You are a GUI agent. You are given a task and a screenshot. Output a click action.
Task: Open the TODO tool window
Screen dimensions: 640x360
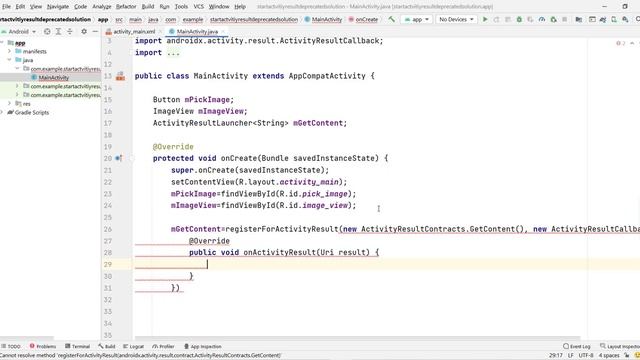(x=11, y=346)
